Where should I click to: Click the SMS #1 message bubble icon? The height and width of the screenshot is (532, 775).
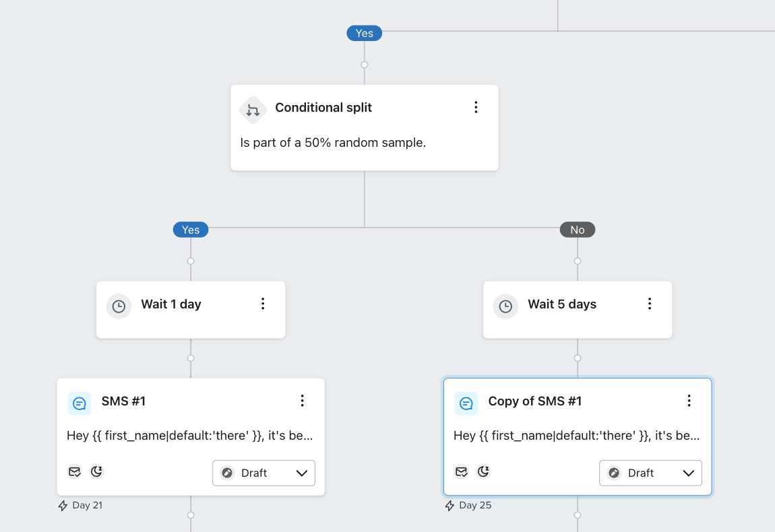point(80,403)
